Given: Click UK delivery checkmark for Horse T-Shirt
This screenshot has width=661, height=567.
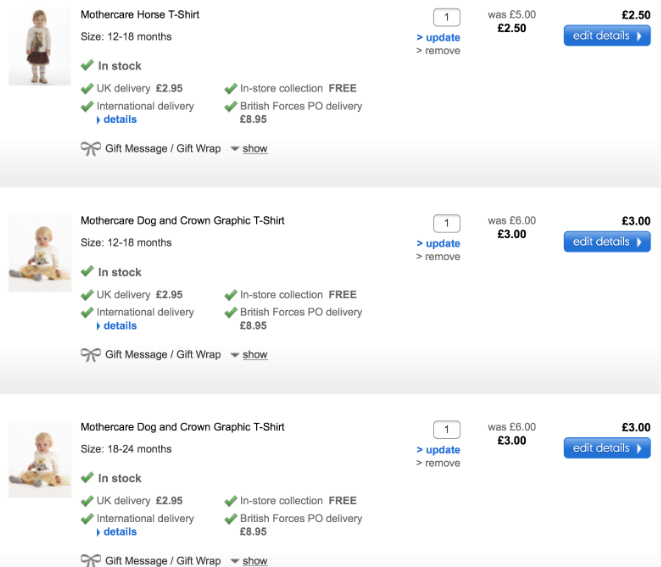Looking at the screenshot, I should pyautogui.click(x=87, y=89).
